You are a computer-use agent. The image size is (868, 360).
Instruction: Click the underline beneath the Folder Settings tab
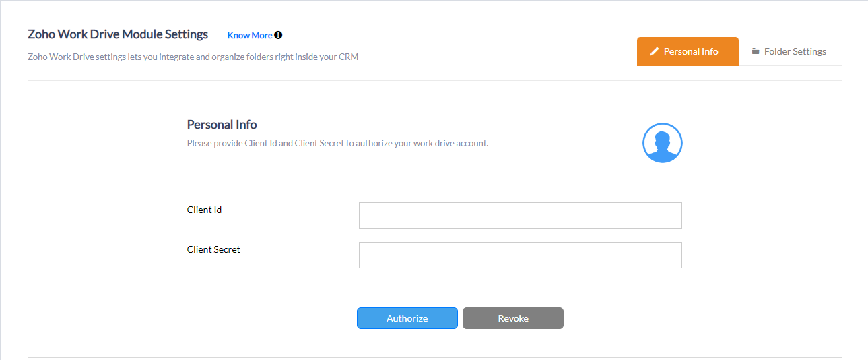coord(790,65)
